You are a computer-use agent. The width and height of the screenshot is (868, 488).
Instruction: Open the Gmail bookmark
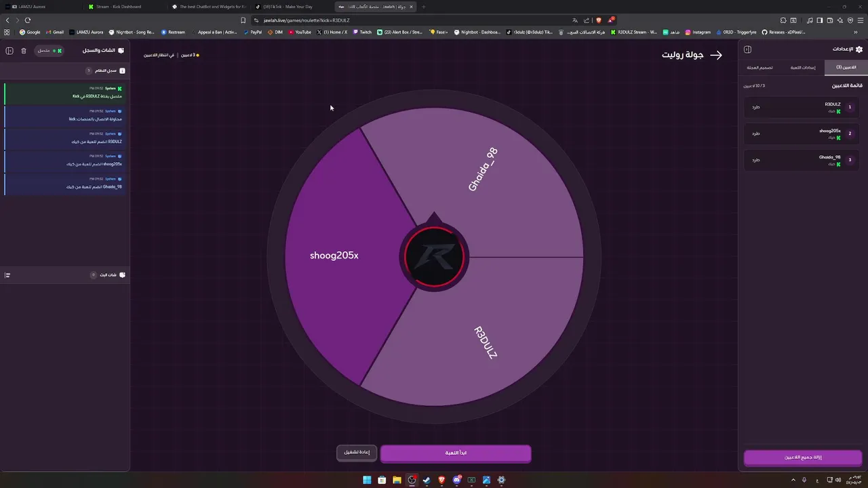(x=54, y=32)
